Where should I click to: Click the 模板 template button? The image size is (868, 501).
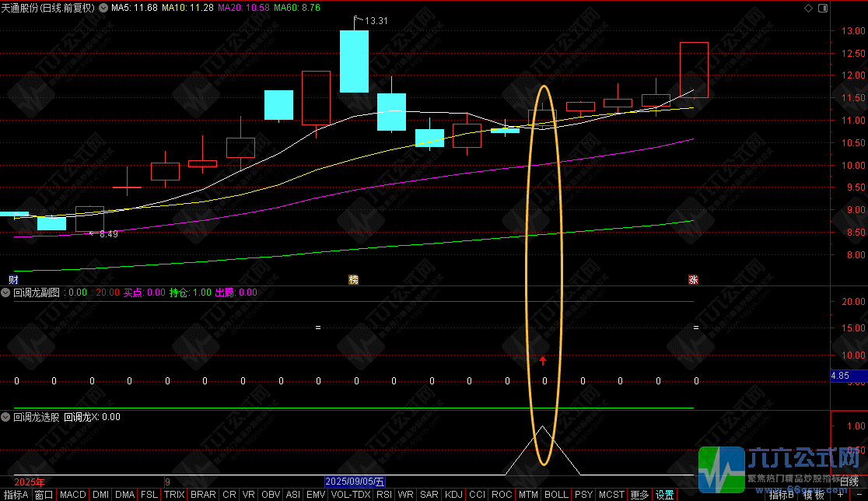click(814, 495)
